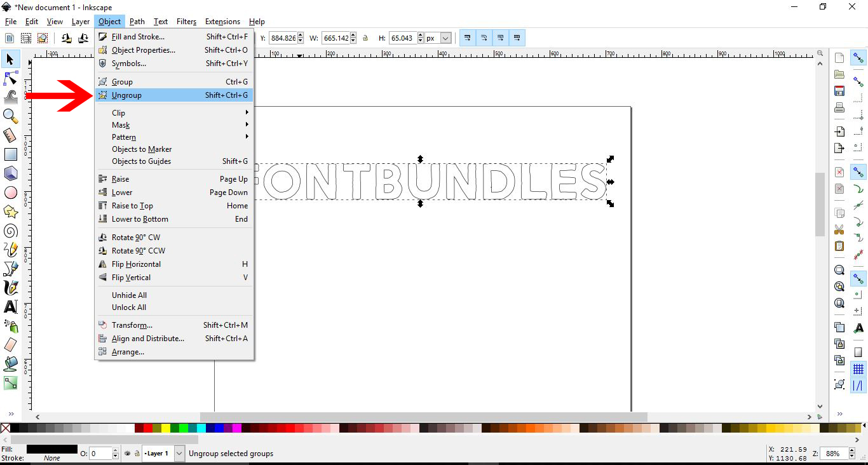Click the vertical canvas scrollbar thumb
This screenshot has height=465, width=868.
point(820,204)
